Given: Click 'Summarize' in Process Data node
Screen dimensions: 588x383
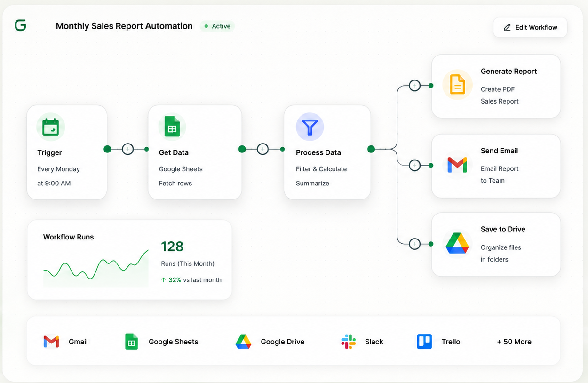Looking at the screenshot, I should (312, 184).
